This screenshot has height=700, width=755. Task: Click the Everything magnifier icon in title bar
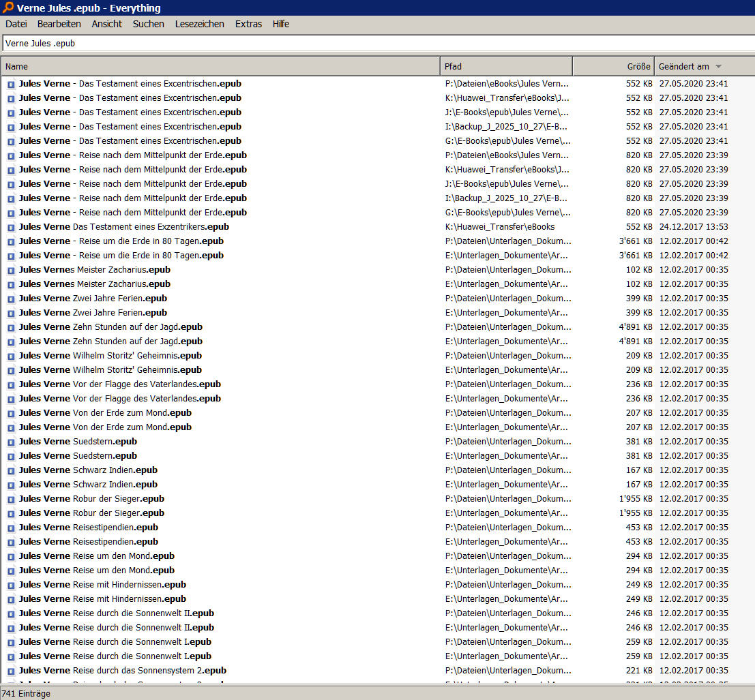[8, 7]
